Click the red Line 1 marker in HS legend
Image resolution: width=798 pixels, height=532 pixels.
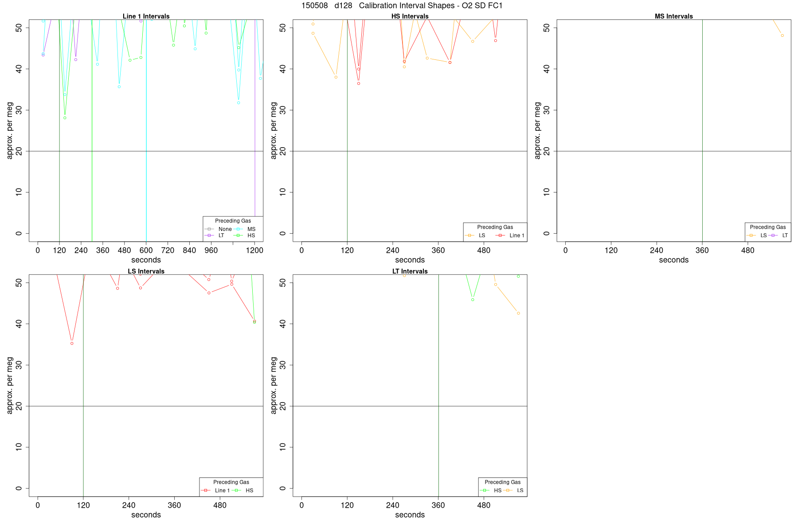500,235
